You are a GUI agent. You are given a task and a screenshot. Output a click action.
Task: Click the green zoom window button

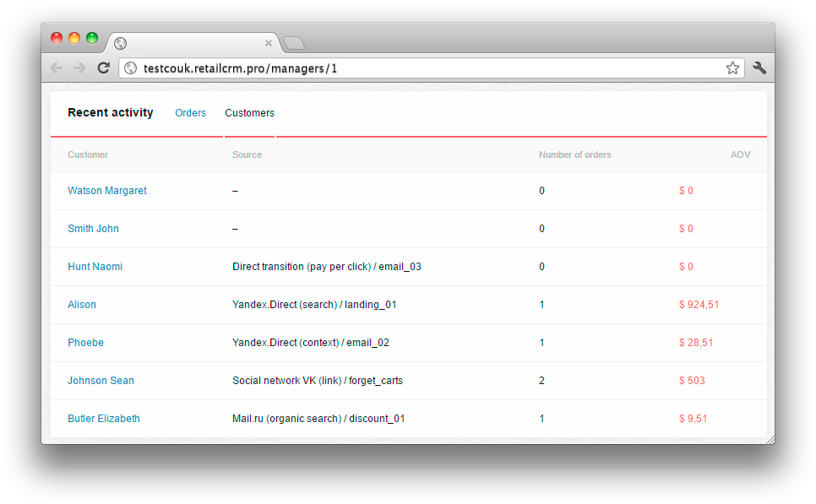[92, 38]
